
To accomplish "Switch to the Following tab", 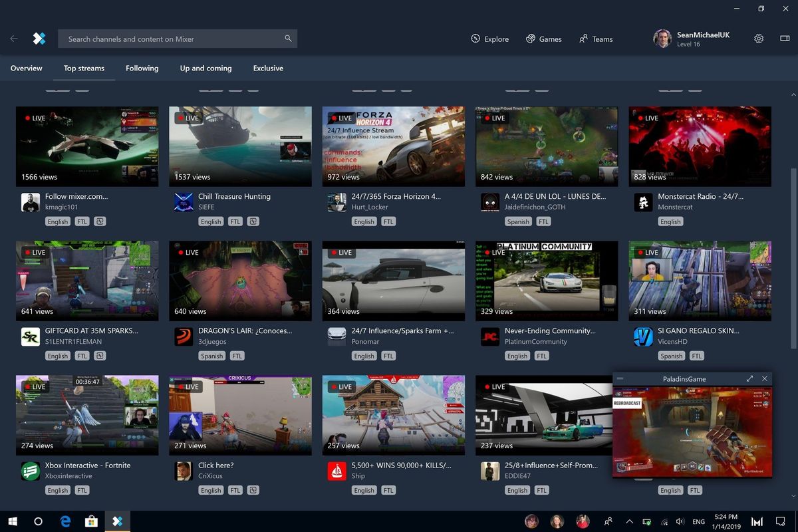I will tap(142, 68).
